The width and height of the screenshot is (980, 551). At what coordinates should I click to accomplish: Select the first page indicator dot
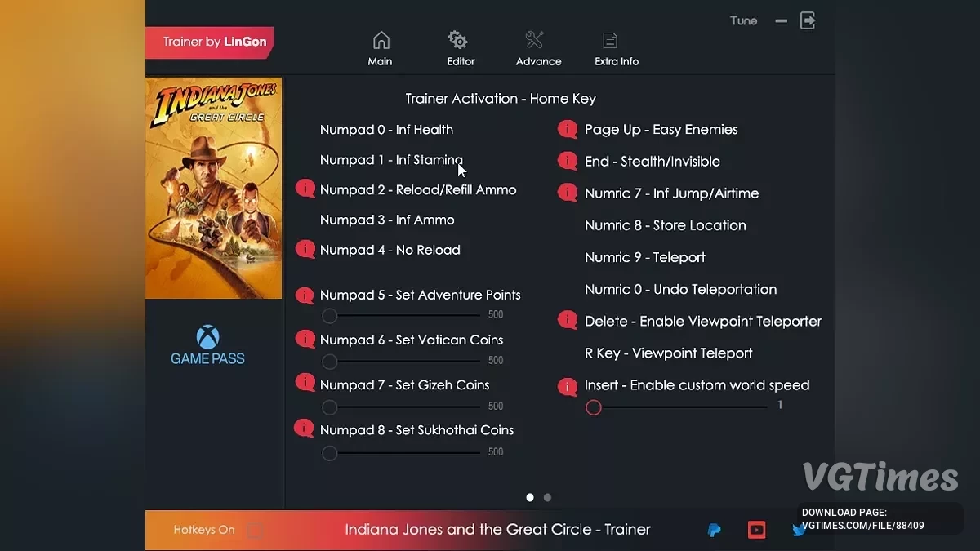(x=530, y=497)
